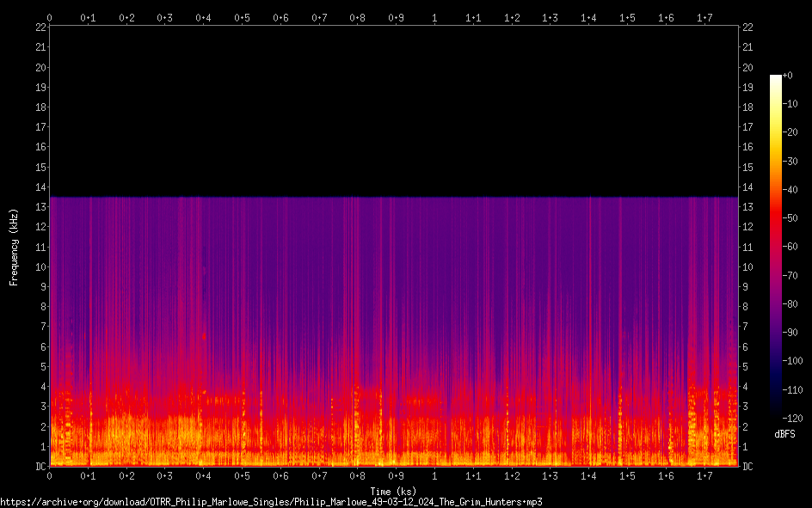Click the DC label on left frequency axis
Viewport: 812px width, 508px height.
click(40, 467)
